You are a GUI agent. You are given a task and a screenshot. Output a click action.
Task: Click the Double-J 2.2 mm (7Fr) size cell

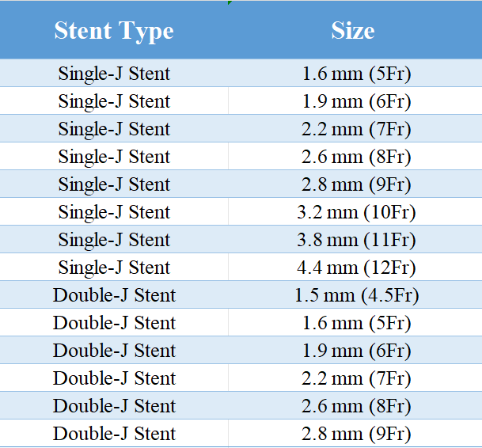pos(355,378)
